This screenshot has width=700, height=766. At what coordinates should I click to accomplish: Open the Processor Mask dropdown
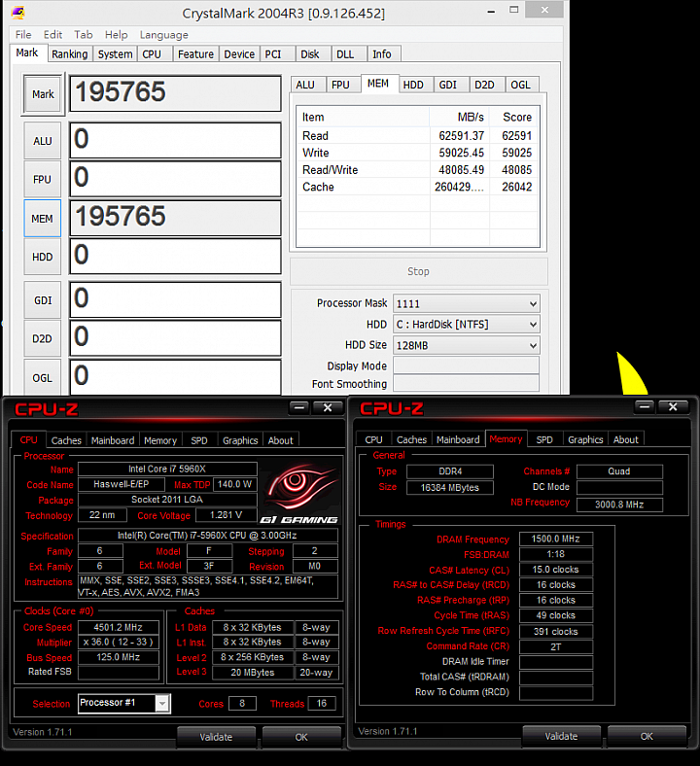[x=533, y=304]
